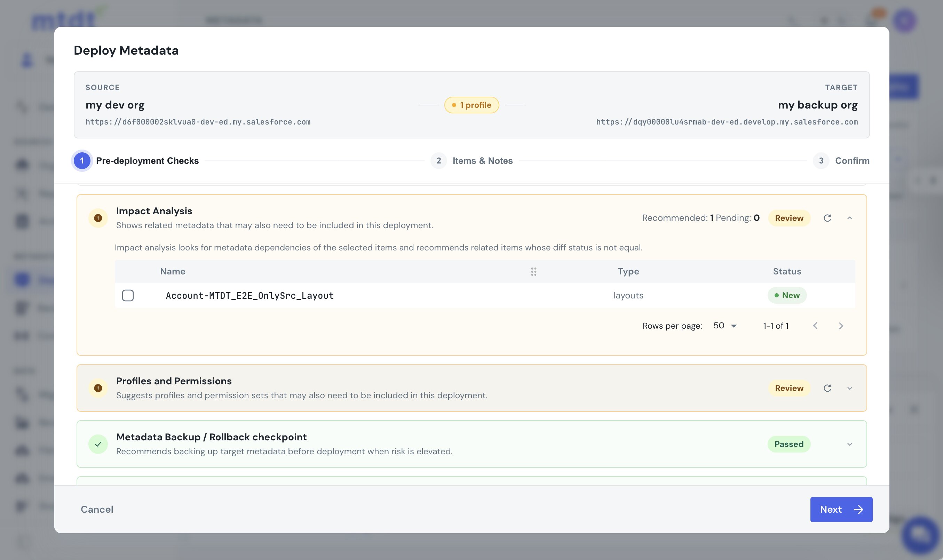
Task: Collapse the Impact Analysis section
Action: pos(849,218)
